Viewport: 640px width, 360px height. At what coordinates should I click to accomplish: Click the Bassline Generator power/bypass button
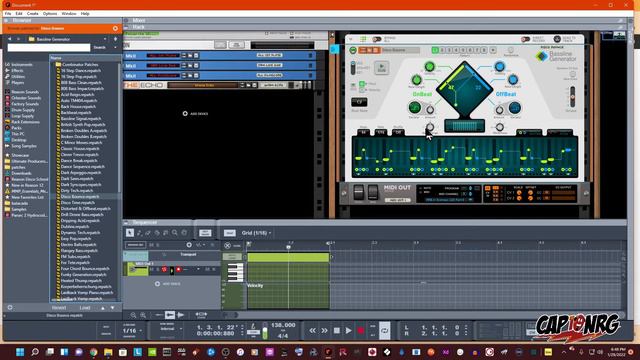click(353, 50)
